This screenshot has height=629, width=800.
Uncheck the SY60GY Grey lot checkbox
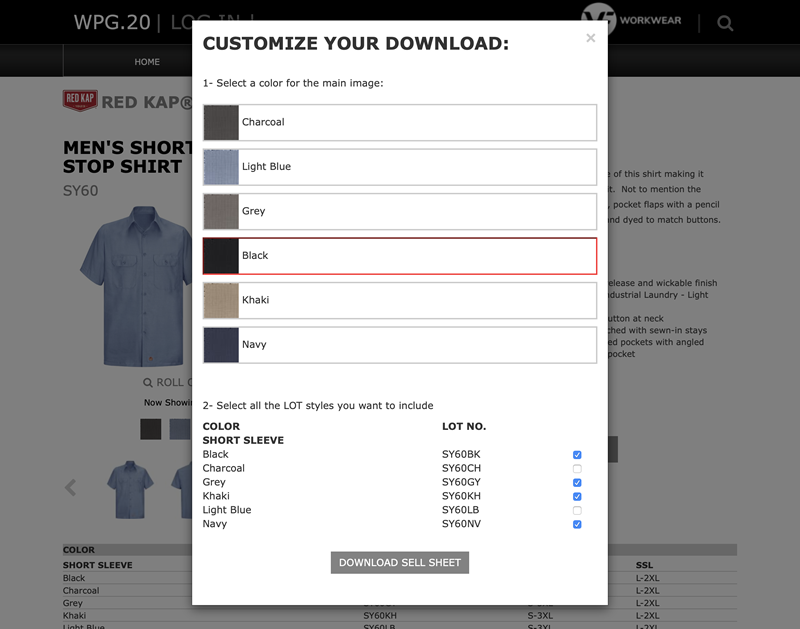[577, 483]
